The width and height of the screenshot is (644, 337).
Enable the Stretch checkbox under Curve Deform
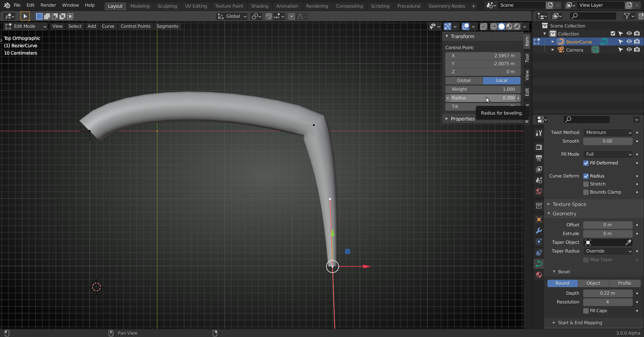[x=586, y=184]
